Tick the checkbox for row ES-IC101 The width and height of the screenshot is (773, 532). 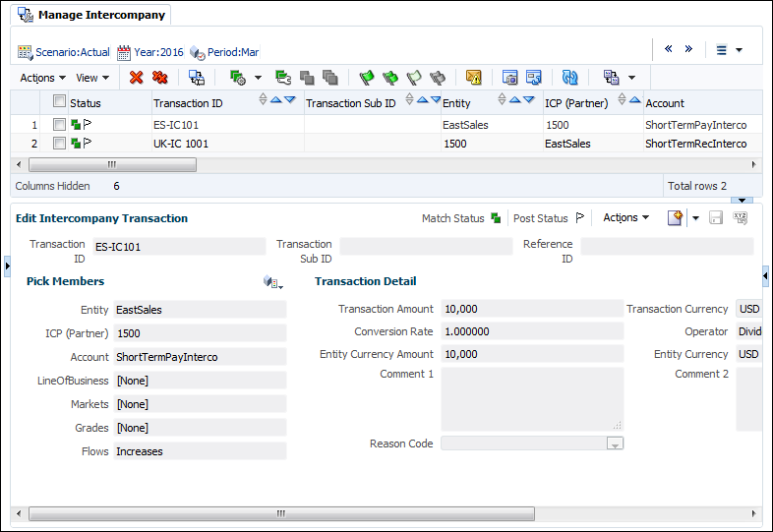60,125
